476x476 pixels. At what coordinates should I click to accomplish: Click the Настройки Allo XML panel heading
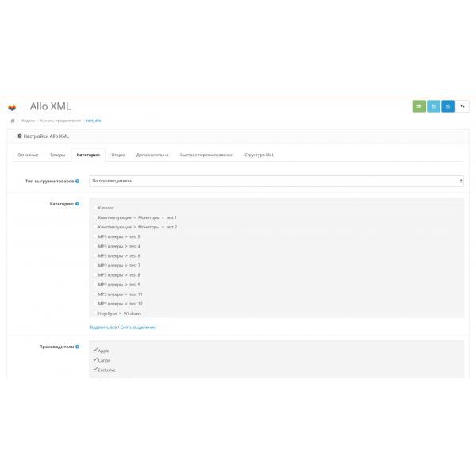(x=46, y=136)
